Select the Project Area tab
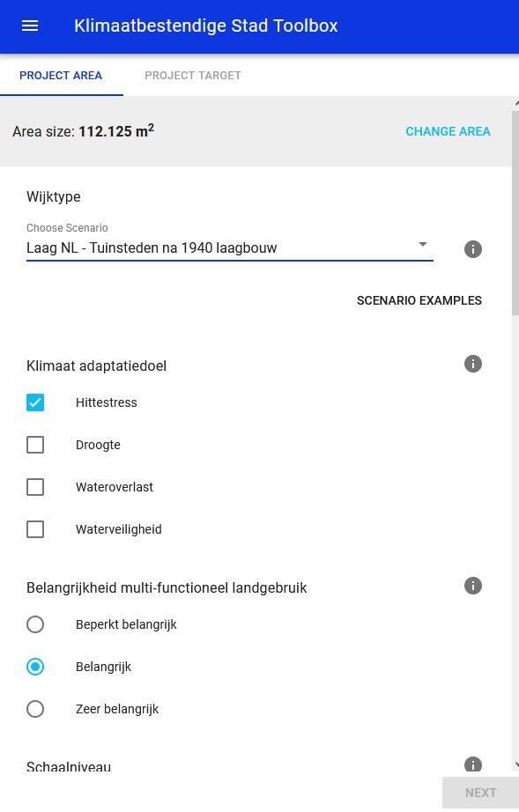 [61, 76]
